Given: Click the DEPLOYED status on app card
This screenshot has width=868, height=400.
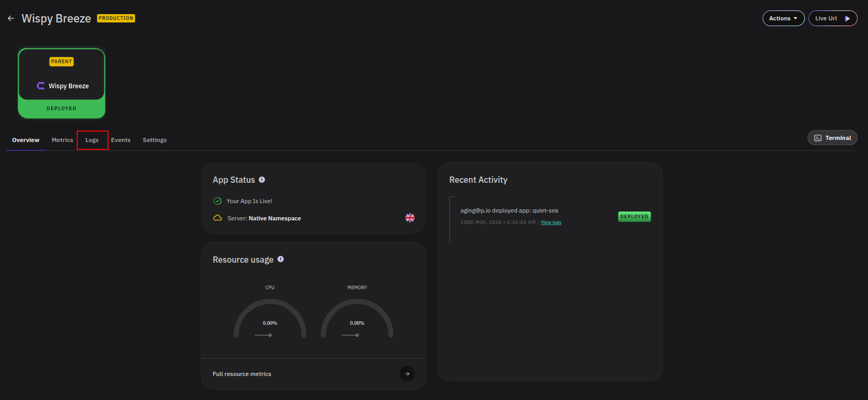Looking at the screenshot, I should [x=62, y=109].
